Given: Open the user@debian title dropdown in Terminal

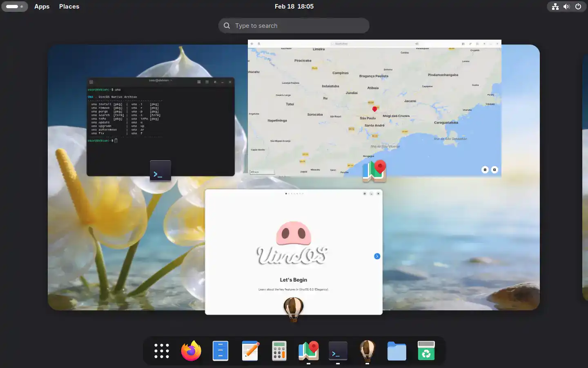Looking at the screenshot, I should (x=160, y=81).
